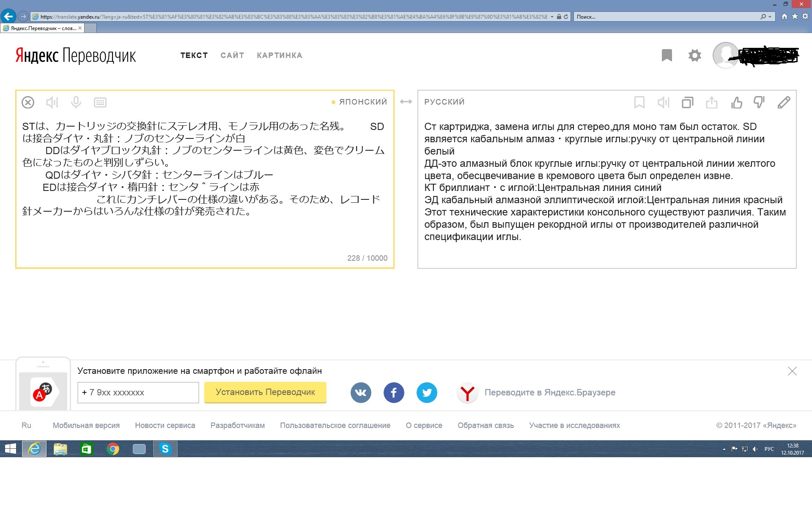Viewport: 812px width, 508px height.
Task: Rate the translation with thumbs up
Action: pos(736,102)
